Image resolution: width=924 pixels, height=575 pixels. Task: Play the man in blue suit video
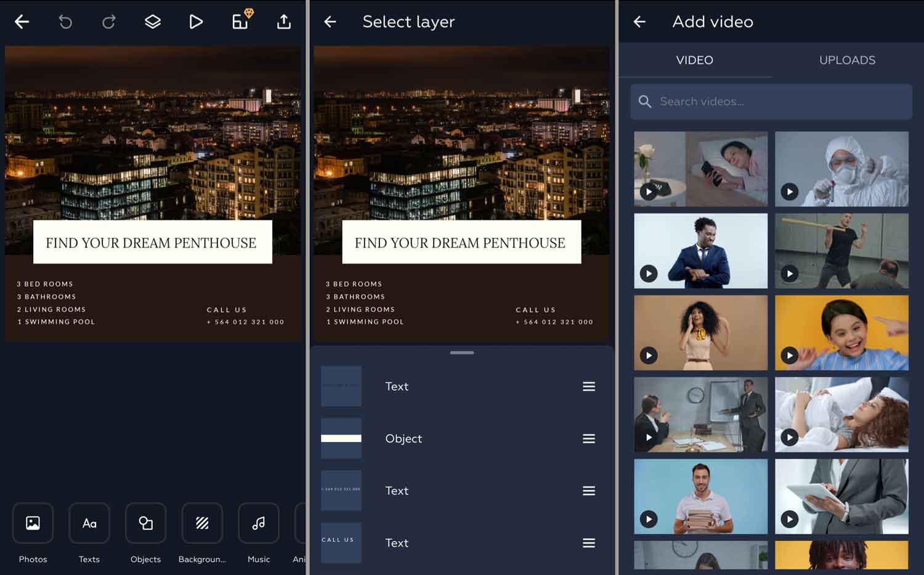point(649,273)
